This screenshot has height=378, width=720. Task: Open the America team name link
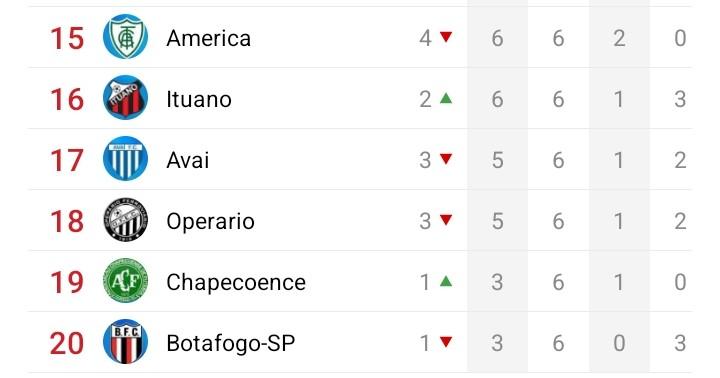pyautogui.click(x=208, y=38)
